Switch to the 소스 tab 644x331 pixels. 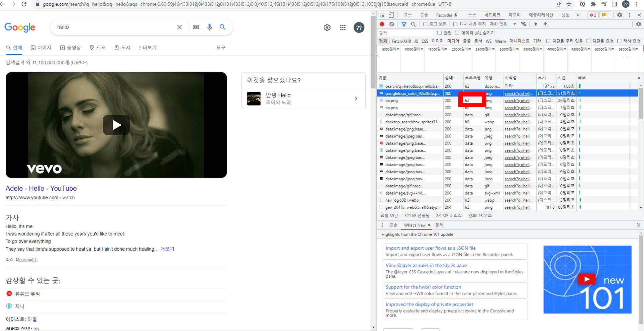(472, 15)
